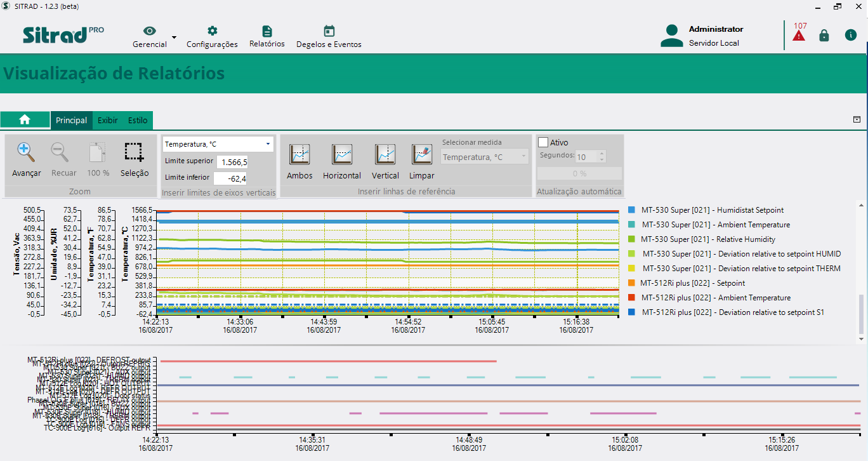Click the Seleção selection zoom icon
Screen dimensions: 868x461
(x=134, y=153)
